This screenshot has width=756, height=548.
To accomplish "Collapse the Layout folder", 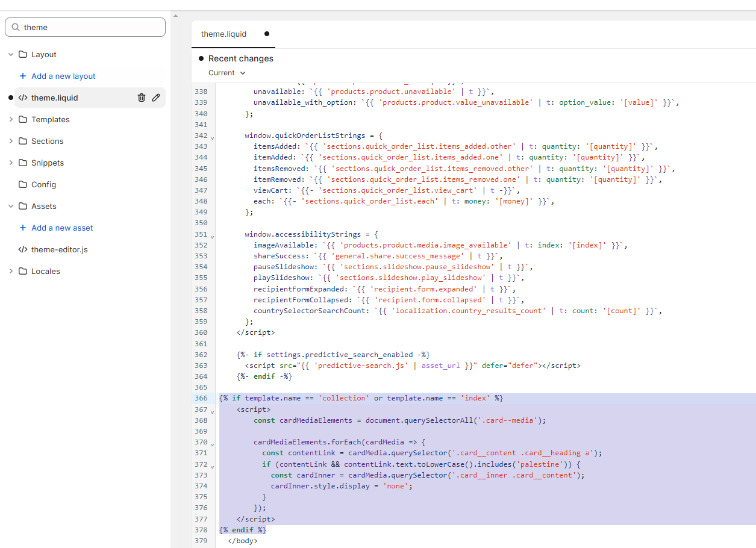I will pos(11,54).
